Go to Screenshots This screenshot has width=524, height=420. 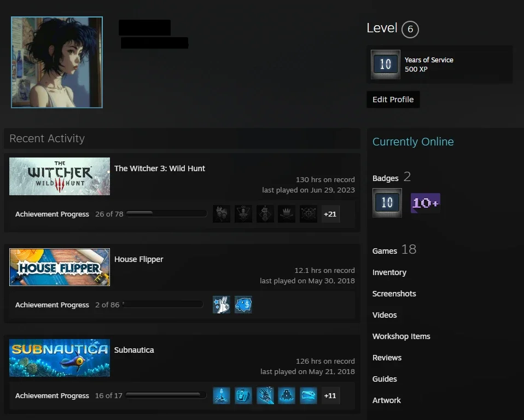[394, 294]
